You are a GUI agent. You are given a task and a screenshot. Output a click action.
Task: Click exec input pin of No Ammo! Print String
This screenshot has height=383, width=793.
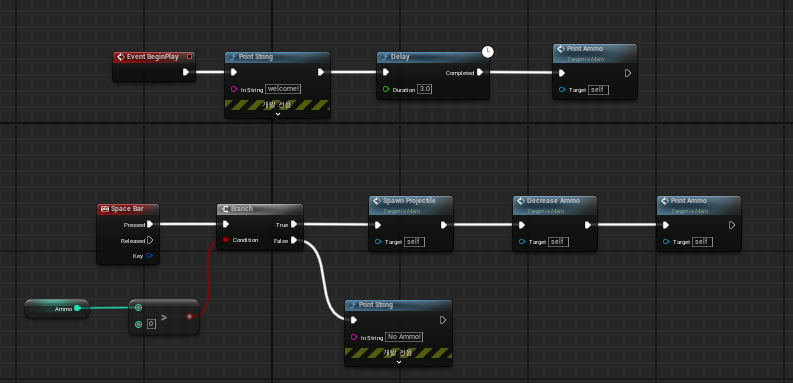pyautogui.click(x=354, y=320)
